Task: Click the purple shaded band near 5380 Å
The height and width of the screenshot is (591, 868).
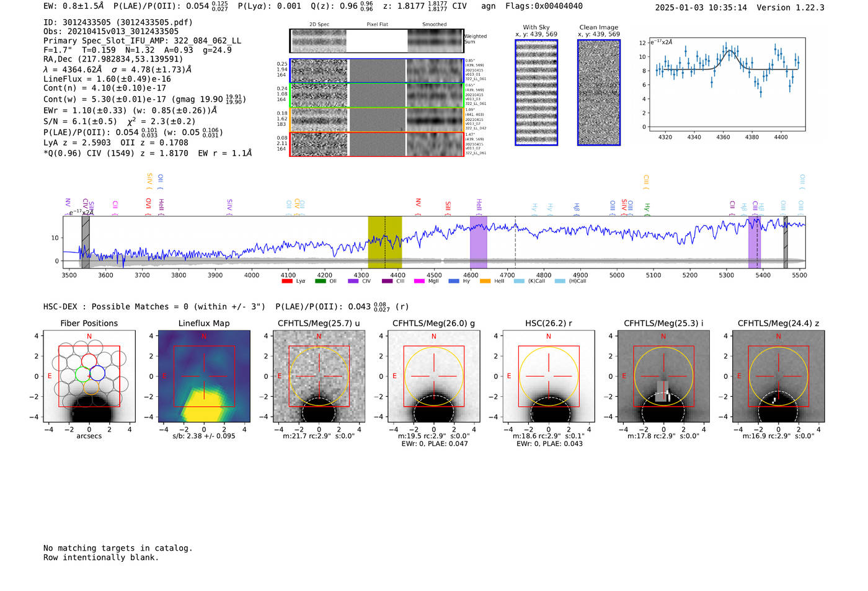Action: 753,242
